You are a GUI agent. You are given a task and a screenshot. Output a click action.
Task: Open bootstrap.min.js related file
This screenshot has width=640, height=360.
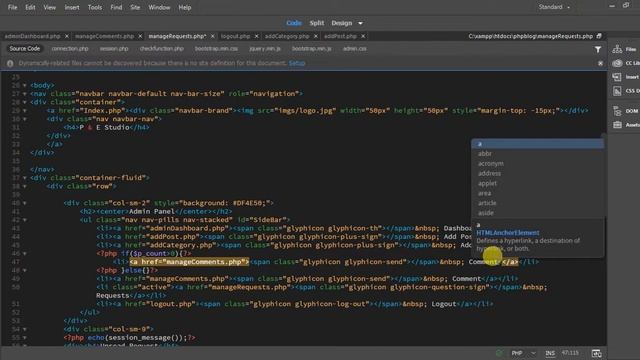pyautogui.click(x=311, y=49)
